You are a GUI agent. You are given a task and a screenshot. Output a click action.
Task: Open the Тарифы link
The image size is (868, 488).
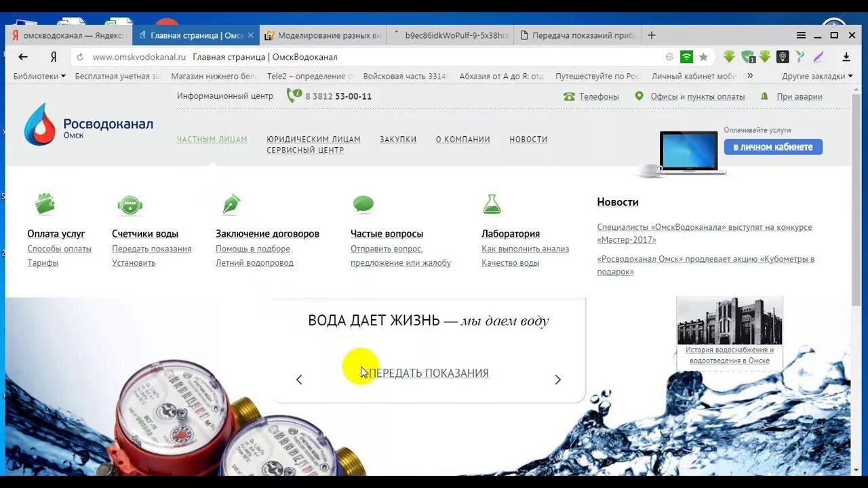(x=43, y=263)
